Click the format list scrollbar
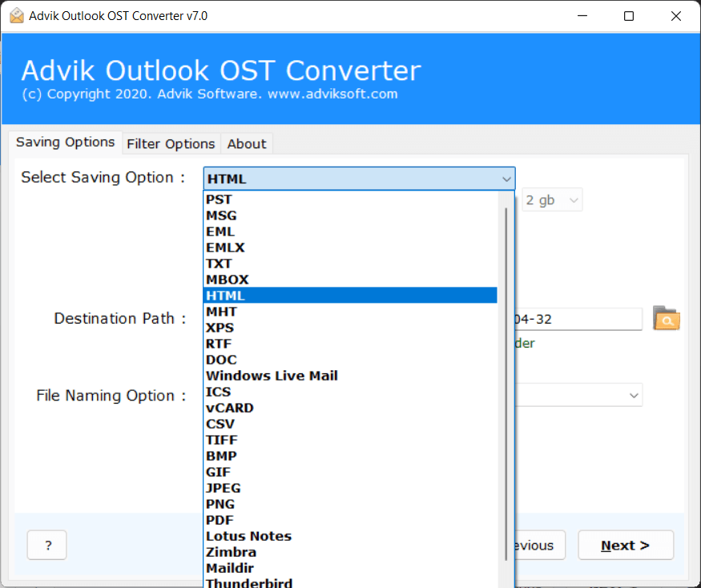This screenshot has height=588, width=701. [x=506, y=384]
